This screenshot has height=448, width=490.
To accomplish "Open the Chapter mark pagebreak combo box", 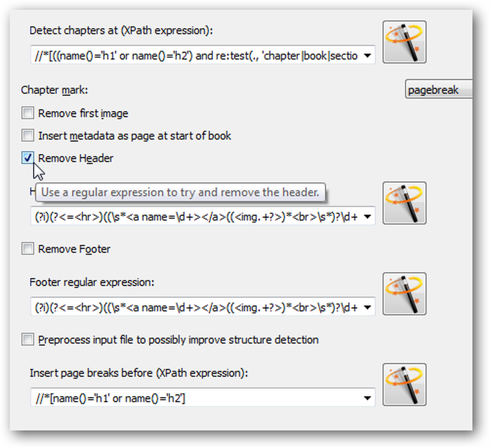I will [x=439, y=89].
